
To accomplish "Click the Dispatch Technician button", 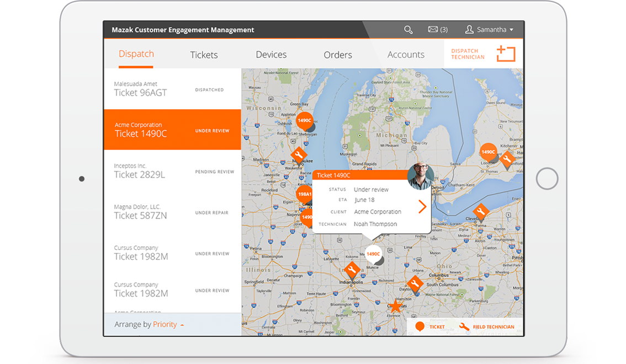I will [x=484, y=54].
